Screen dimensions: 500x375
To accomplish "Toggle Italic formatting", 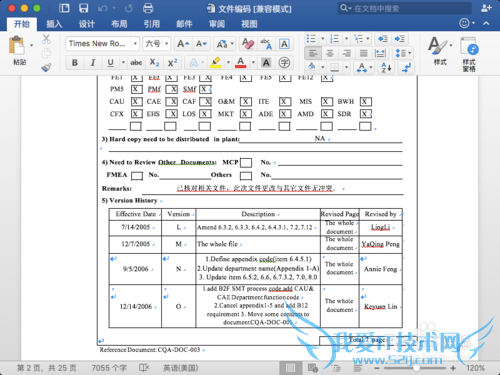I will 93,63.
